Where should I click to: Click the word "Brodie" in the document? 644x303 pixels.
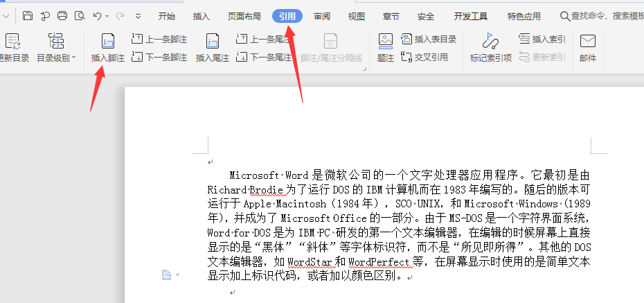[267, 190]
